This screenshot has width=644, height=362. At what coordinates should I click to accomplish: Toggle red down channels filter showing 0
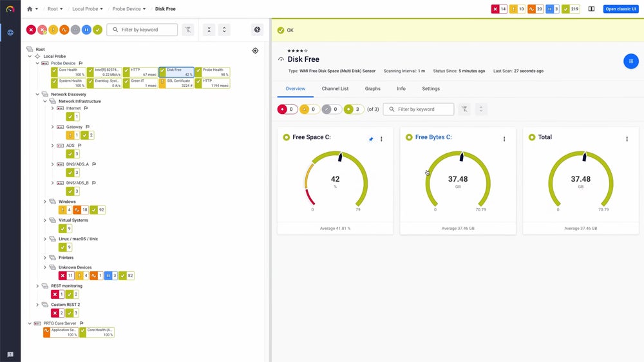(x=287, y=110)
